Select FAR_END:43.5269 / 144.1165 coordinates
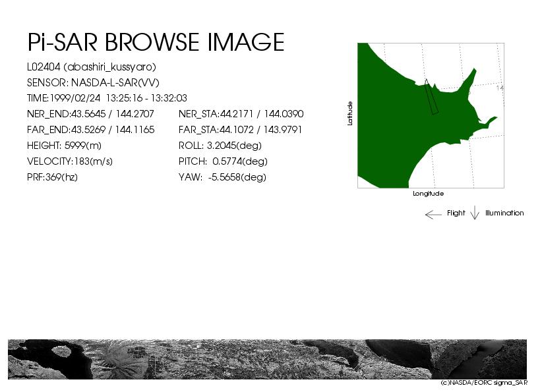Screen dimensions: 542x392 [x=90, y=130]
